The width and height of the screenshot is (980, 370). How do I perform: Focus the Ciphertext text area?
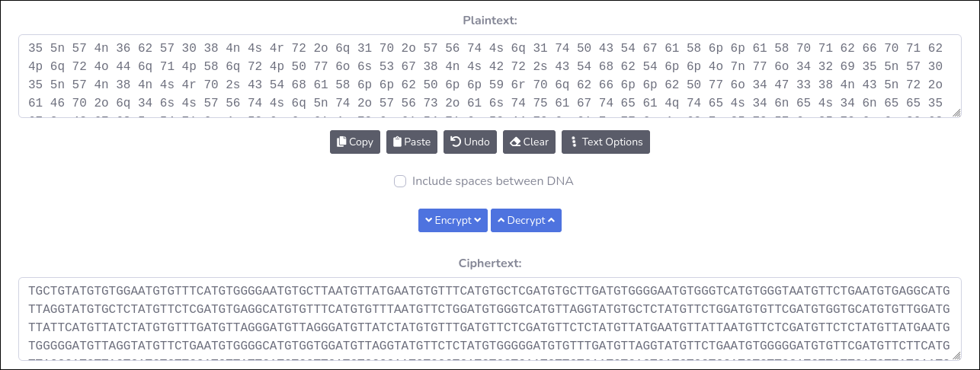tap(489, 318)
